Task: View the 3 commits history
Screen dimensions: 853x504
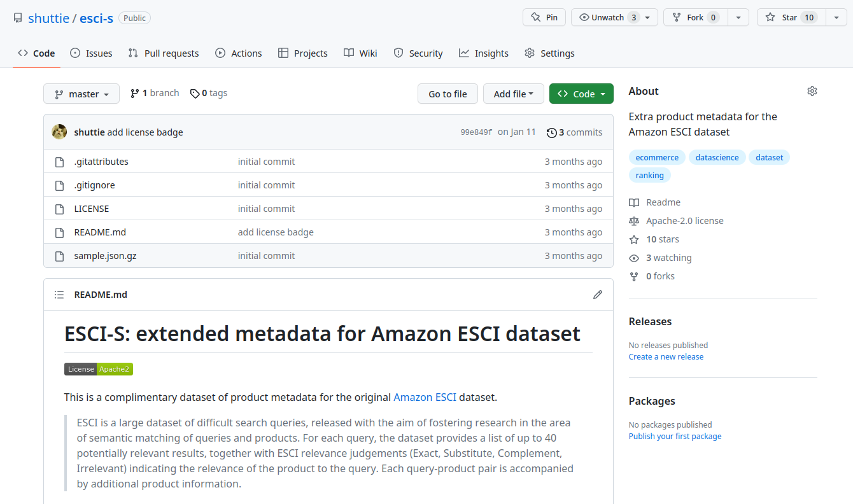Action: 574,132
